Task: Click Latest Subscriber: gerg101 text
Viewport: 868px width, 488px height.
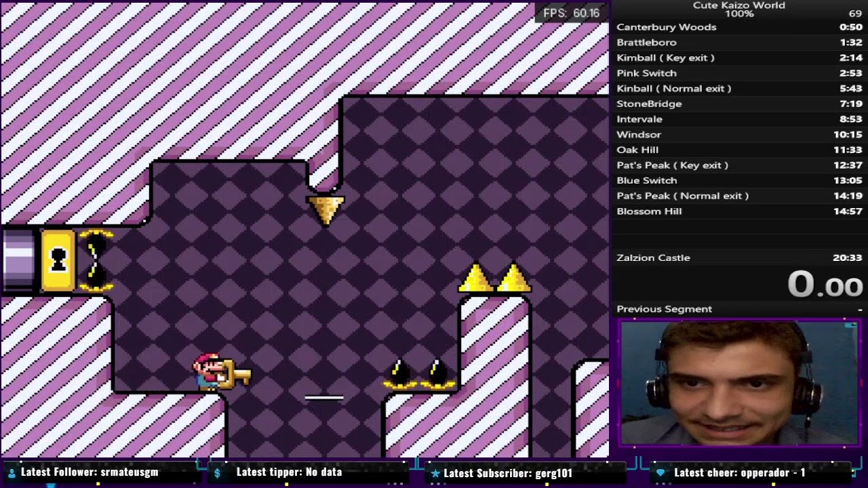Action: coord(508,473)
